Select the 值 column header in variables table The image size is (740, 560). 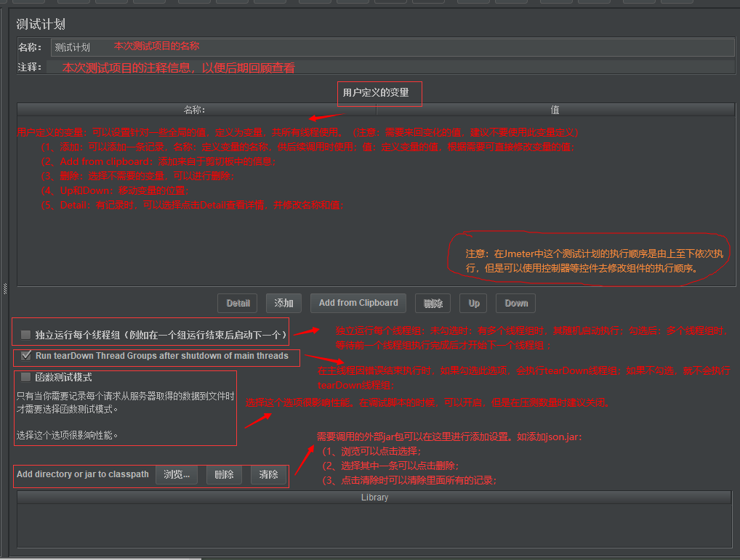pyautogui.click(x=555, y=110)
